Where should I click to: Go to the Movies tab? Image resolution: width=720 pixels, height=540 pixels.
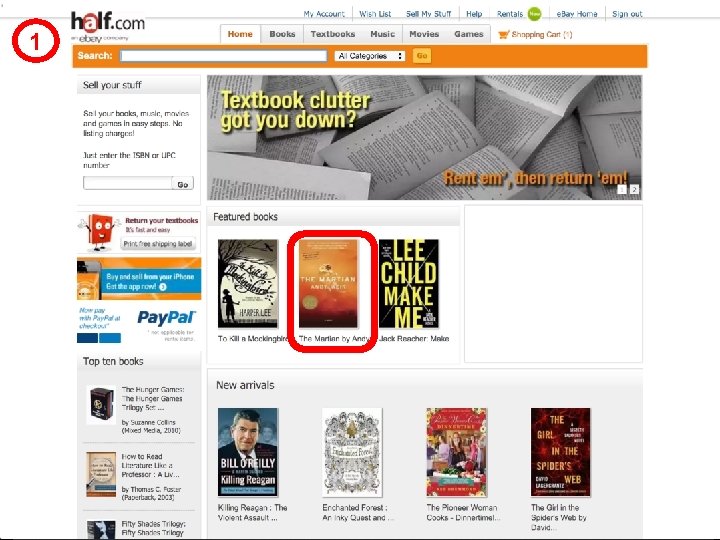(x=424, y=34)
